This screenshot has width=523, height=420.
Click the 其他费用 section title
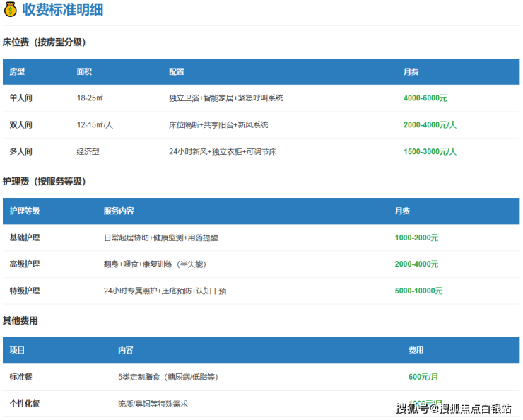click(20, 321)
